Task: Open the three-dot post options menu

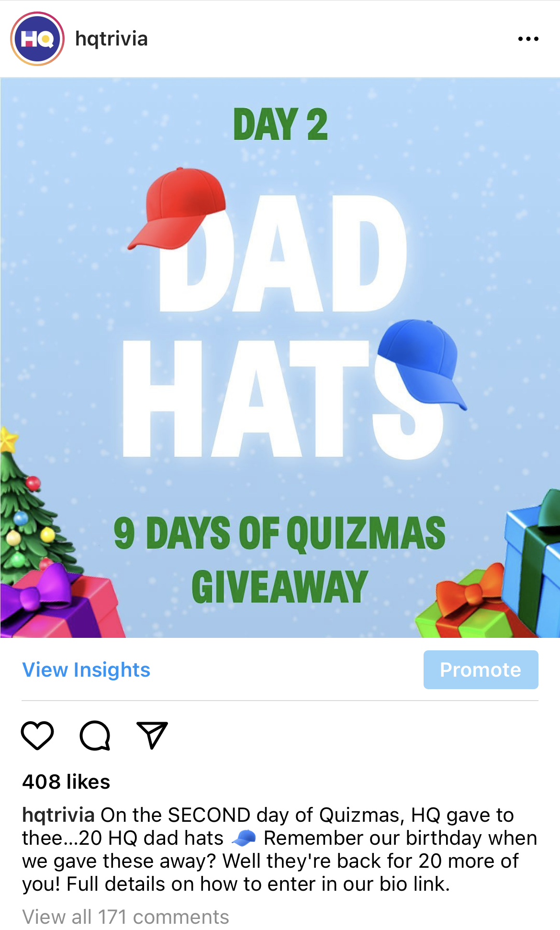Action: (528, 39)
